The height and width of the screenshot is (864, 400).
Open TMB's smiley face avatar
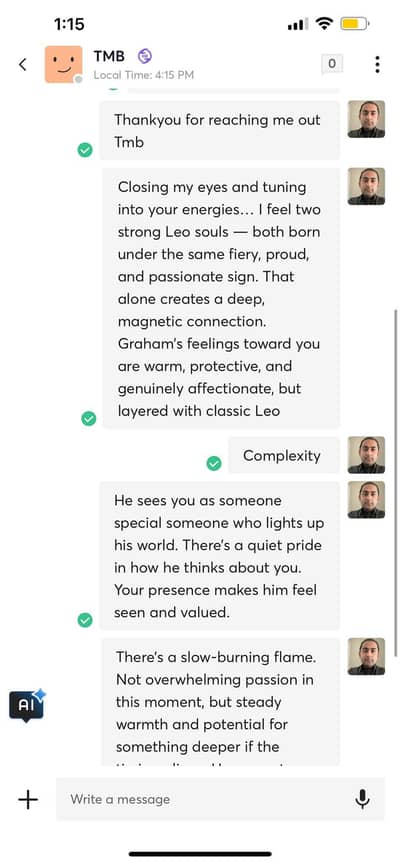point(63,64)
